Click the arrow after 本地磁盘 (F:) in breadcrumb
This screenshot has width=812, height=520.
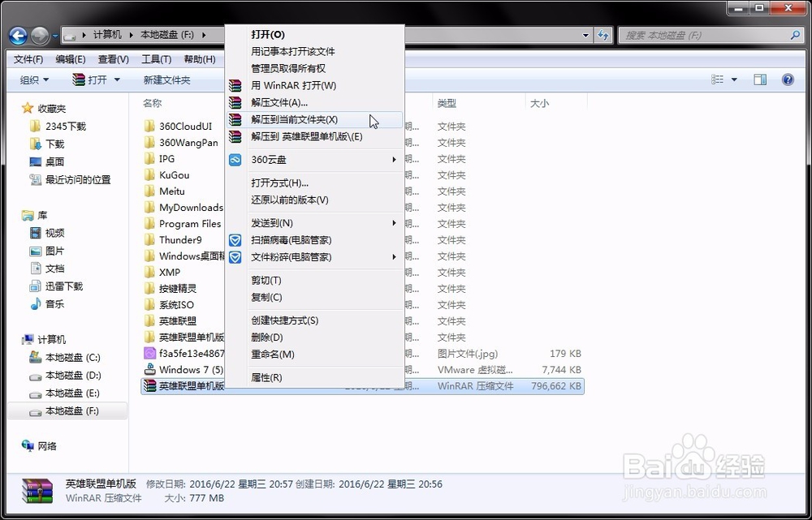[x=204, y=35]
